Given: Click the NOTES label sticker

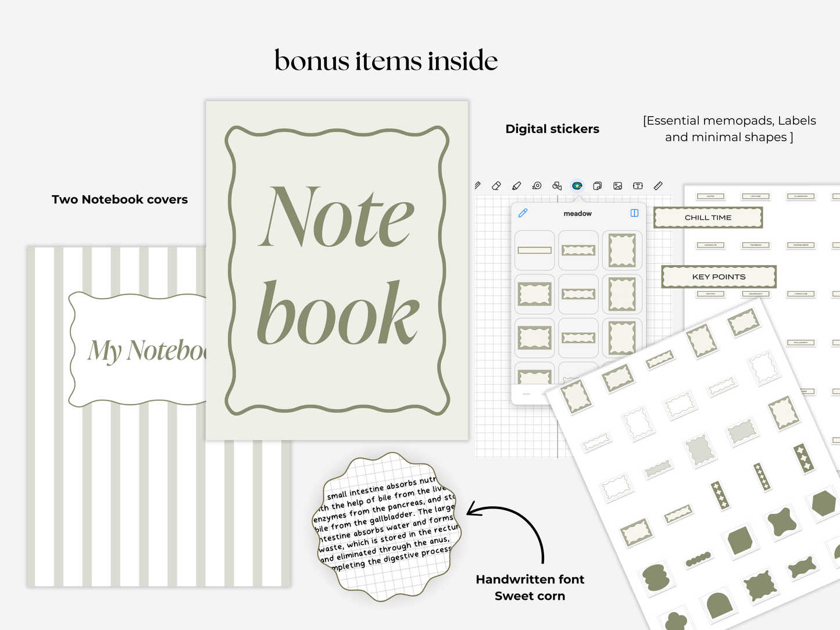Looking at the screenshot, I should tap(710, 196).
